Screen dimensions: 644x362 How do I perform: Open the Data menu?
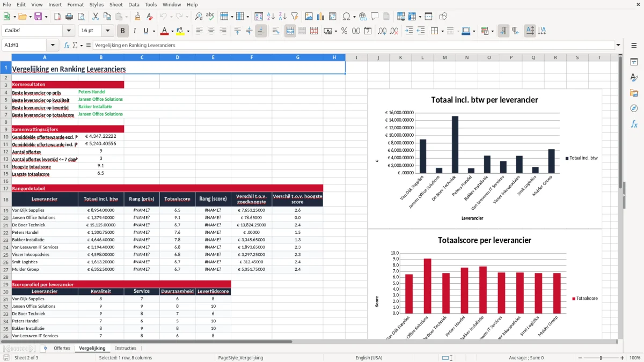pyautogui.click(x=134, y=4)
